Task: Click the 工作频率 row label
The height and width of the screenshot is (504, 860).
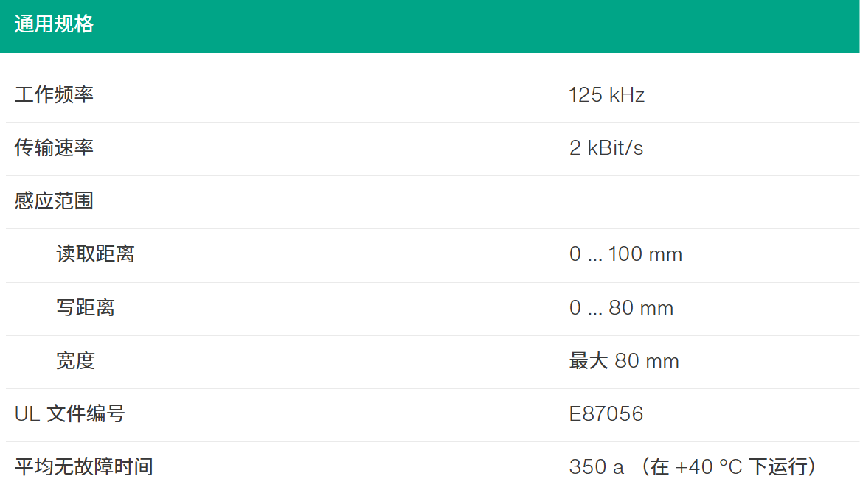Action: pos(54,95)
